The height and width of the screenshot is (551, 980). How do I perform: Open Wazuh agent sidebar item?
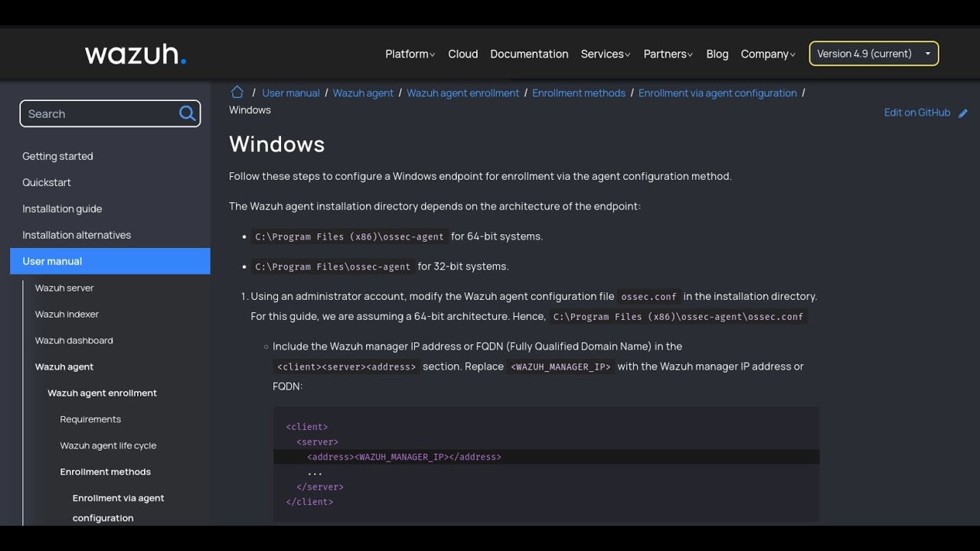coord(64,367)
